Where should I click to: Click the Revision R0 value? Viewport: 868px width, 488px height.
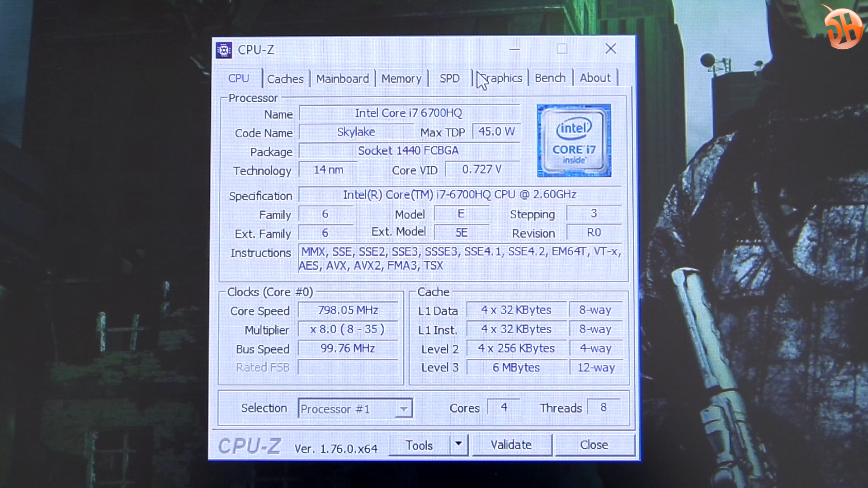tap(594, 232)
